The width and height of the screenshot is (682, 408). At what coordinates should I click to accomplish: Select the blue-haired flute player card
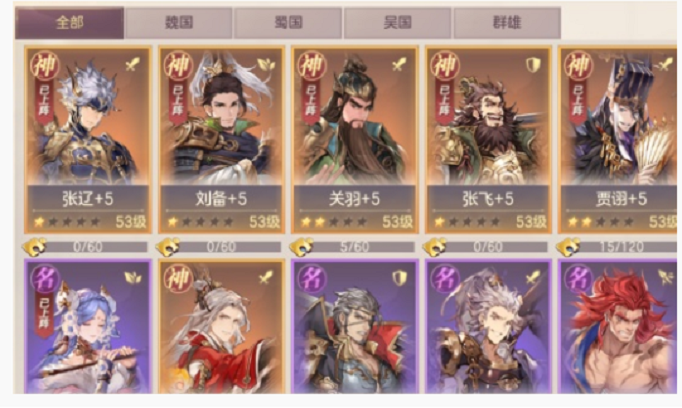coord(88,326)
